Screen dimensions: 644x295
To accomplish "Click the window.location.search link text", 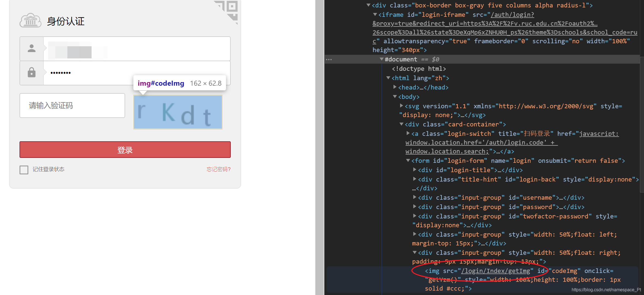I will click(x=447, y=151).
